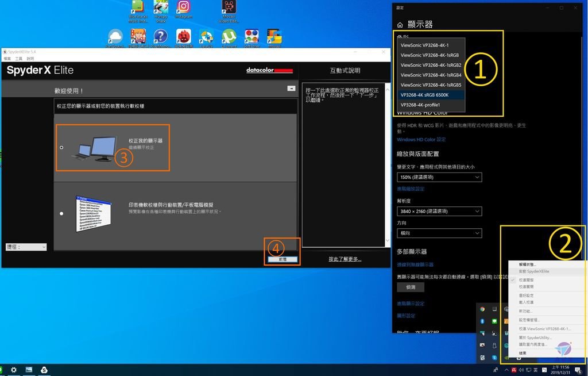The image size is (588, 376).
Task: Open the green LINE icon in tray overflow
Action: click(x=494, y=321)
